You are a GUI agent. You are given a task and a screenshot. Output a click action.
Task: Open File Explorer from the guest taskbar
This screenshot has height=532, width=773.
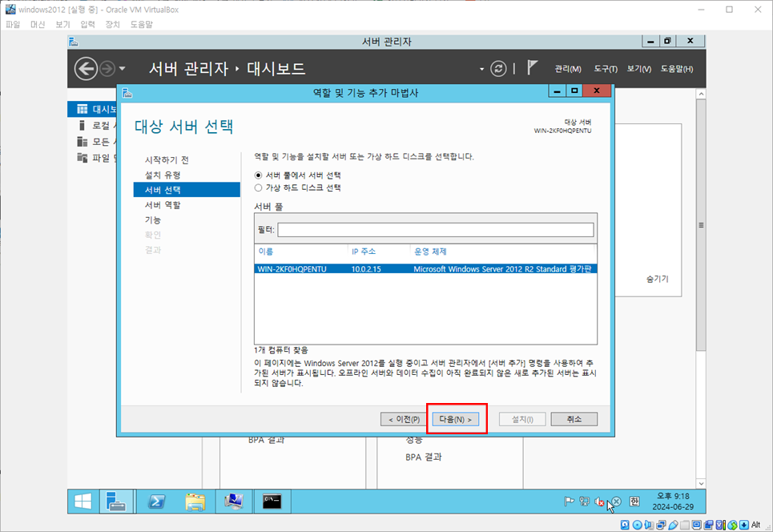pos(195,502)
